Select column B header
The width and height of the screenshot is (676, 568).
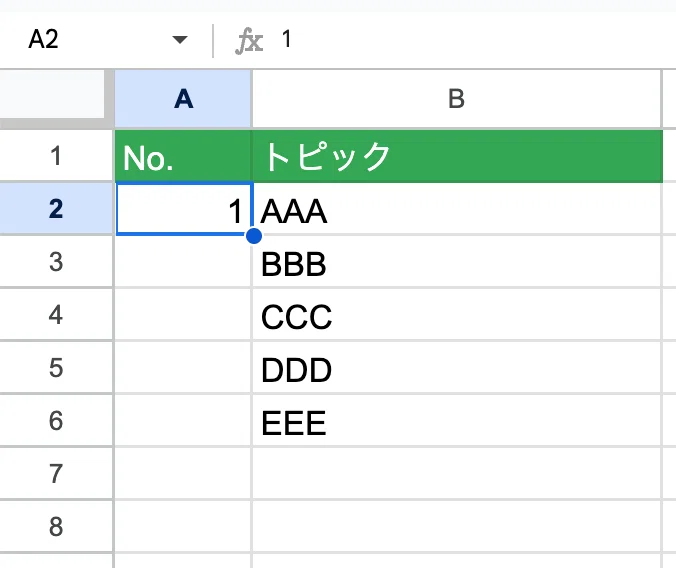(457, 99)
